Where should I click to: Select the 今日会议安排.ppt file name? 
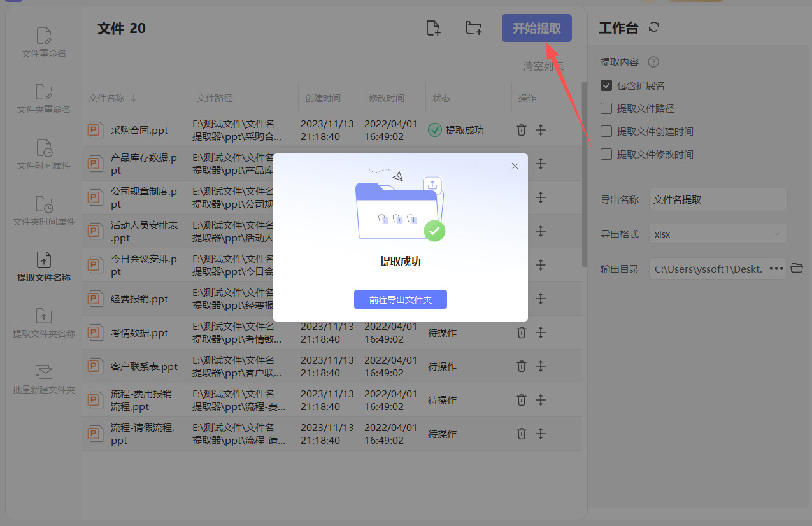pyautogui.click(x=144, y=265)
